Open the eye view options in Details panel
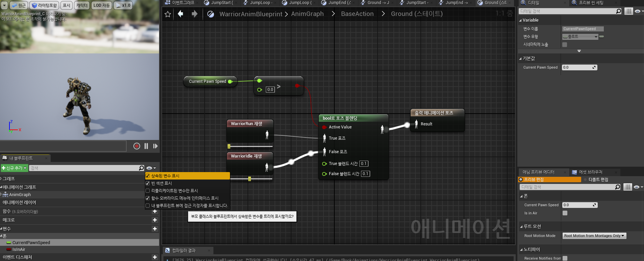This screenshot has height=261, width=644. tap(639, 11)
